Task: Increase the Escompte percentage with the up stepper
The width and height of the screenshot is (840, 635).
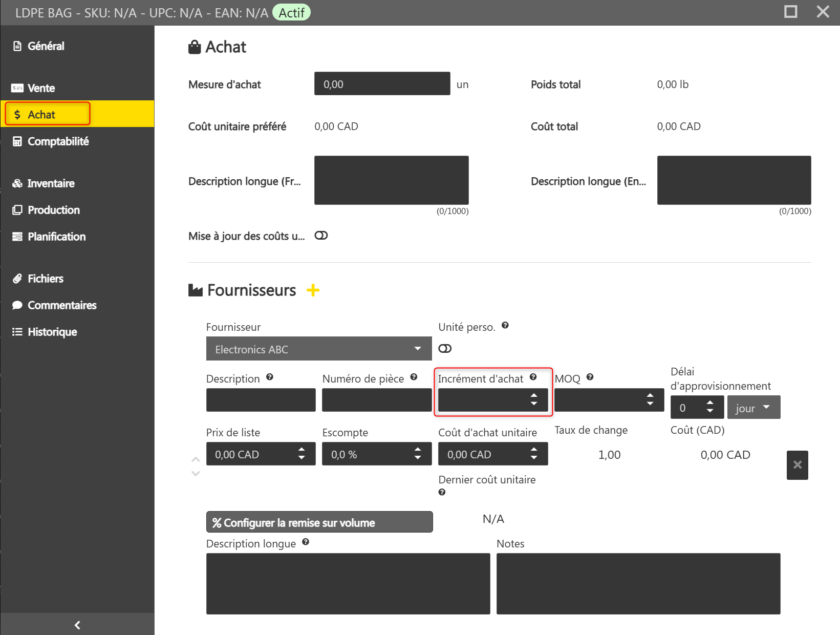Action: 418,450
